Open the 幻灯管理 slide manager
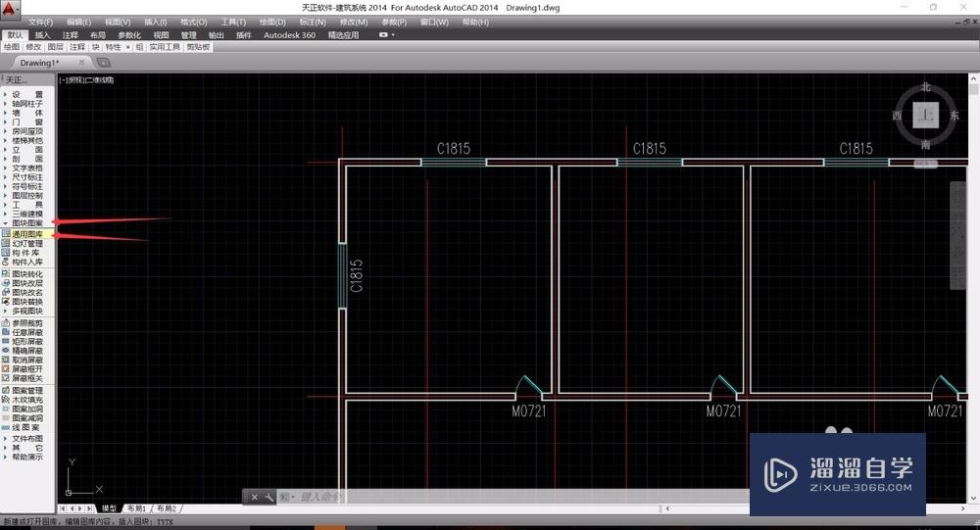This screenshot has height=530, width=980. click(26, 243)
